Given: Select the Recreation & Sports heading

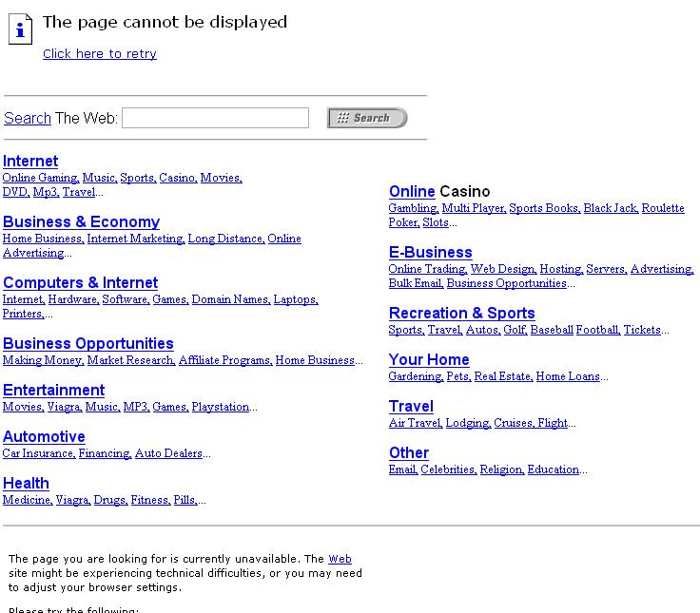Looking at the screenshot, I should pos(461,314).
